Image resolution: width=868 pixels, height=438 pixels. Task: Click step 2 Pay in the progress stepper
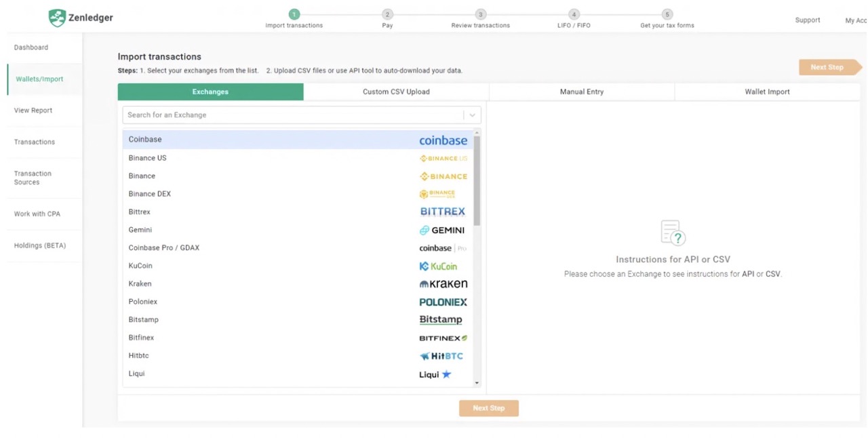387,14
